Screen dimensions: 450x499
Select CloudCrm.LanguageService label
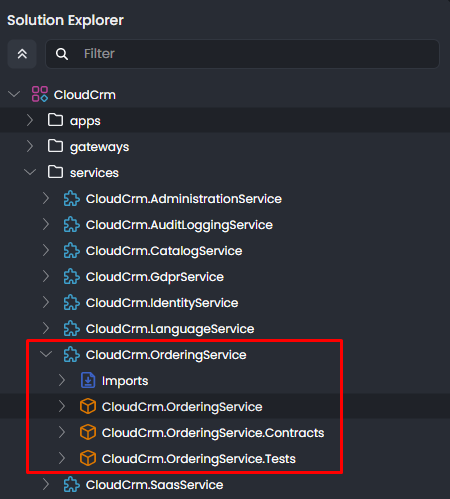170,329
